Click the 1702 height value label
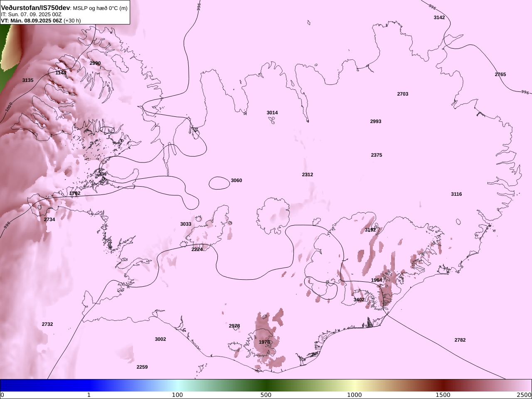The image size is (532, 399). tap(75, 193)
